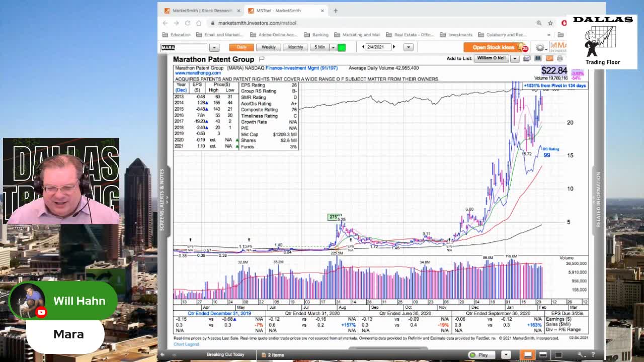Click the MARA symbol entry field
Screen dimensions: 644x362
coord(184,47)
